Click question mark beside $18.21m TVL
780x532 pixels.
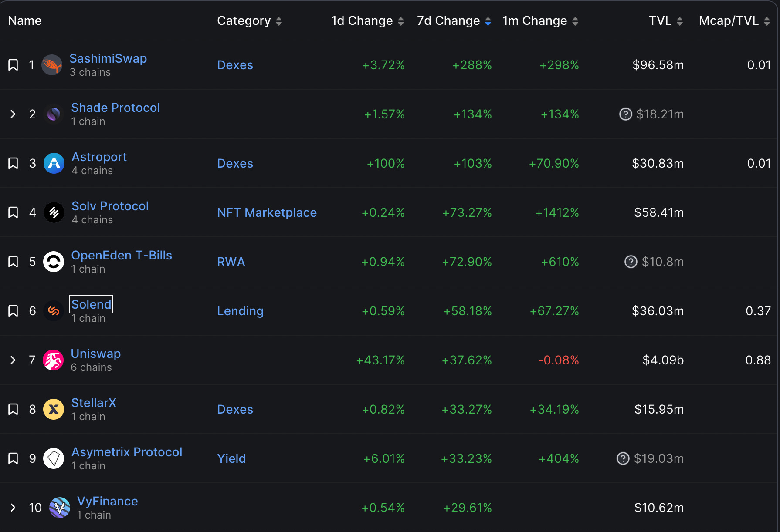(x=626, y=114)
